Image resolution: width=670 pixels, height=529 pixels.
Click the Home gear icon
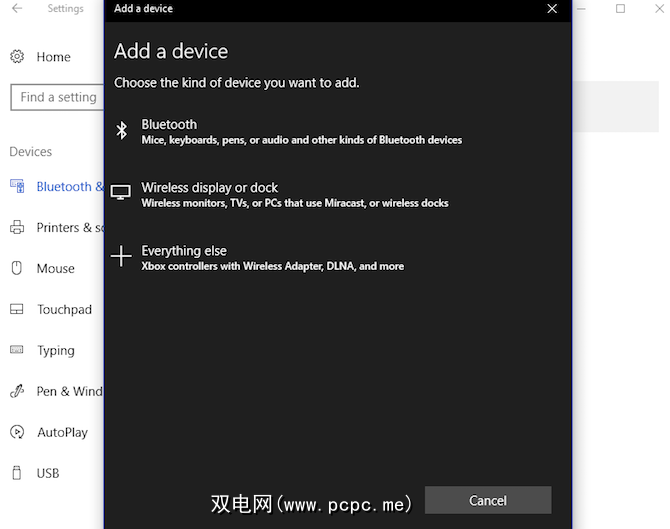17,57
